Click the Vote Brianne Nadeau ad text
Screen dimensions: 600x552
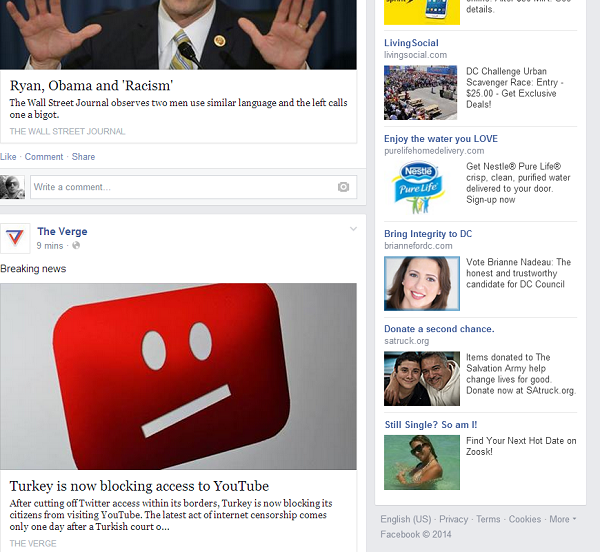point(518,273)
